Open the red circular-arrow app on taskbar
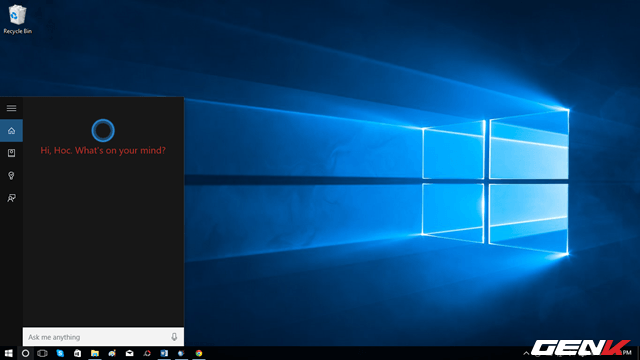This screenshot has height=360, width=640. [x=147, y=353]
